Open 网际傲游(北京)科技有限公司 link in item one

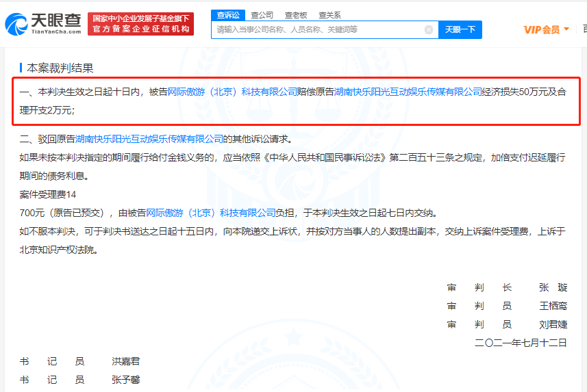click(232, 92)
